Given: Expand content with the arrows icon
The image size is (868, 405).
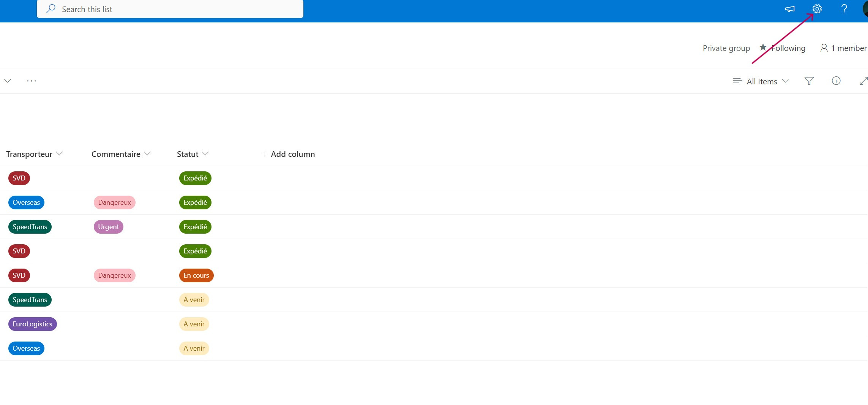Looking at the screenshot, I should [x=863, y=81].
